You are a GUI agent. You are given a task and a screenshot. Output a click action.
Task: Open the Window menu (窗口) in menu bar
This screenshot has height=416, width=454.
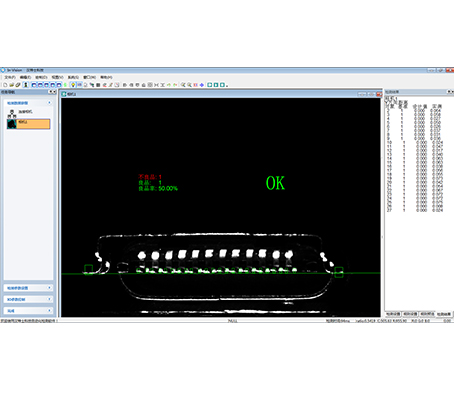point(89,77)
